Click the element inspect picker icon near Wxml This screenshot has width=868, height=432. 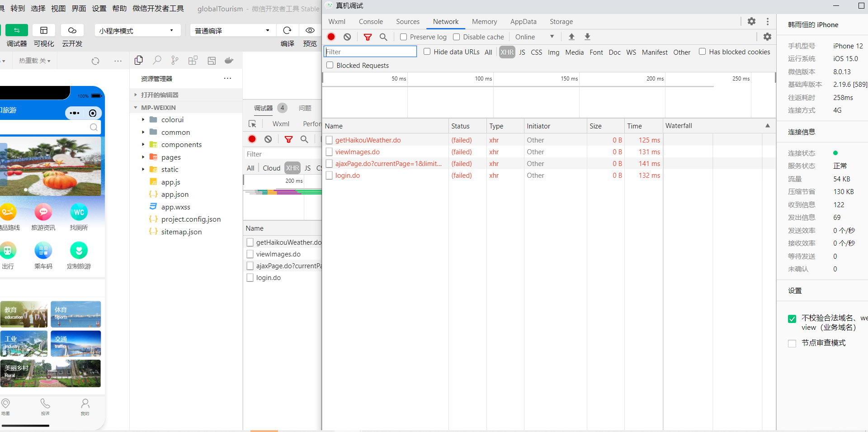tap(252, 123)
